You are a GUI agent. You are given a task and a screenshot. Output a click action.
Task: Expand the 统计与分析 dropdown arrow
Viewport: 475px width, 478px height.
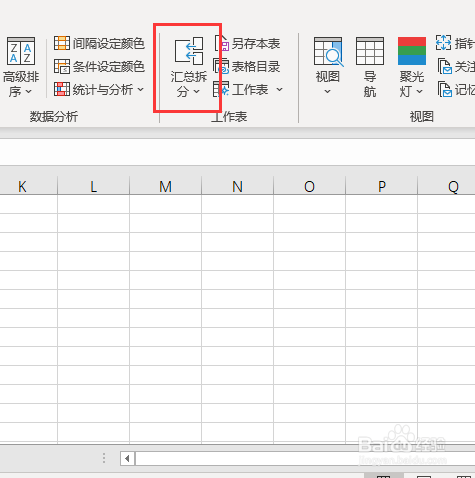point(141,89)
